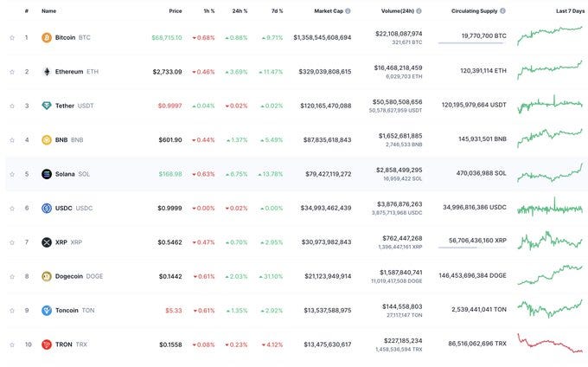588x367 pixels.
Task: Click the Tether logo icon
Action: pyautogui.click(x=47, y=106)
